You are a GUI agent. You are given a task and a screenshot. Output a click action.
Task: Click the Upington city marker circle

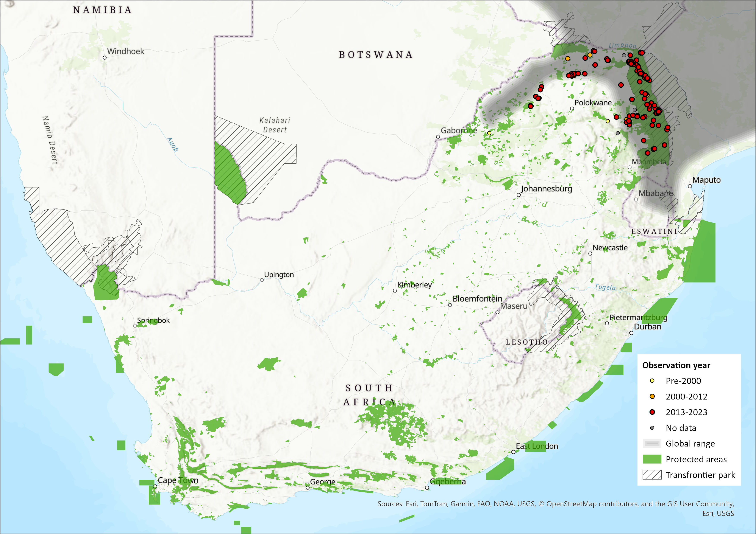point(262,280)
